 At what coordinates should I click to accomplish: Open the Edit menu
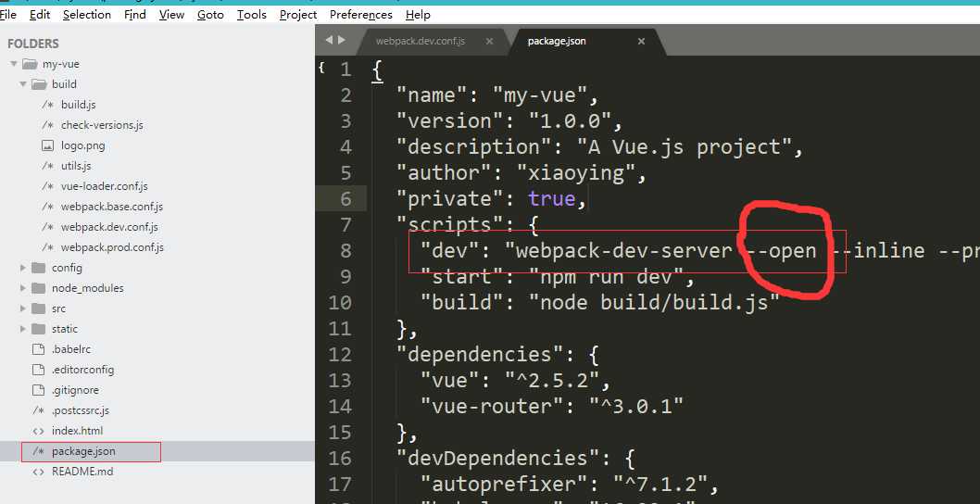click(x=40, y=15)
